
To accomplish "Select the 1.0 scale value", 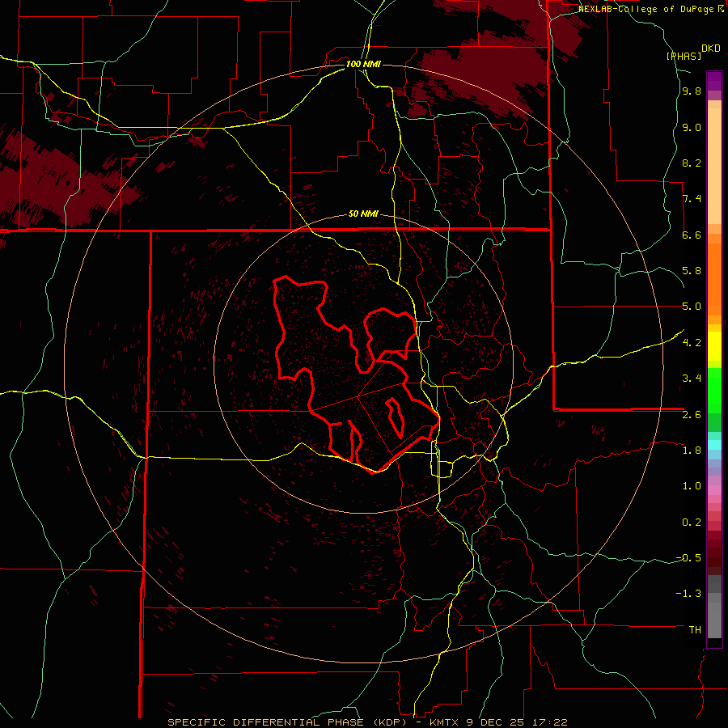I will (x=692, y=486).
